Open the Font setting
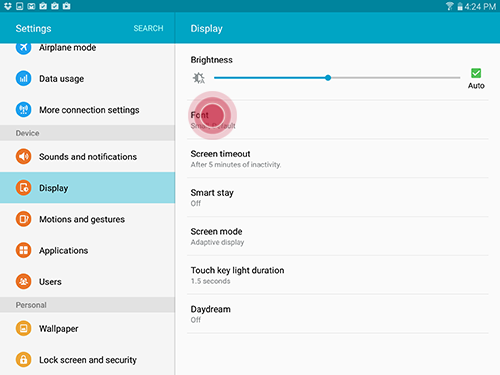Viewport: 500px width, 375px height. tap(338, 120)
